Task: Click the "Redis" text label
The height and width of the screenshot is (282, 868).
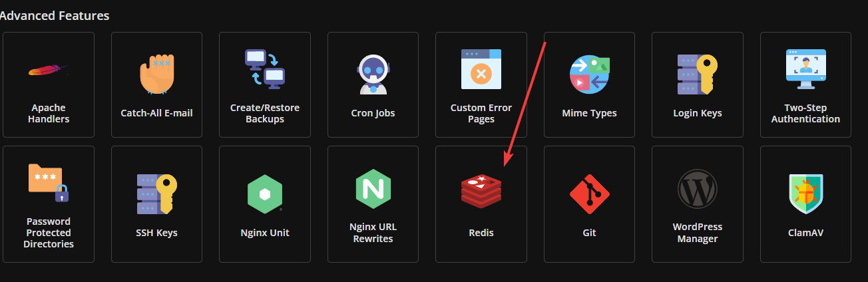Action: coord(481,233)
